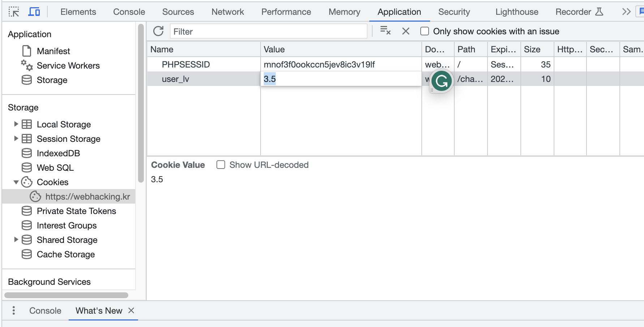Sort by the Expires column header
644x327 pixels.
point(504,49)
